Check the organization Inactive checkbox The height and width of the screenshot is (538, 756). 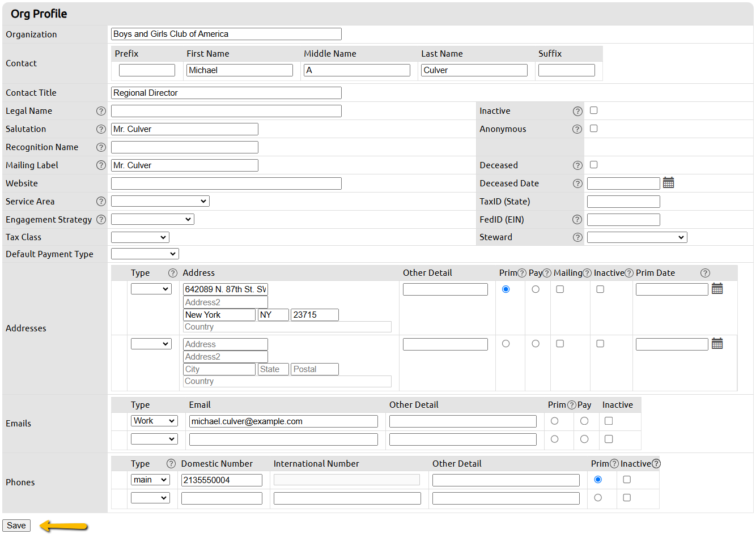coord(594,110)
